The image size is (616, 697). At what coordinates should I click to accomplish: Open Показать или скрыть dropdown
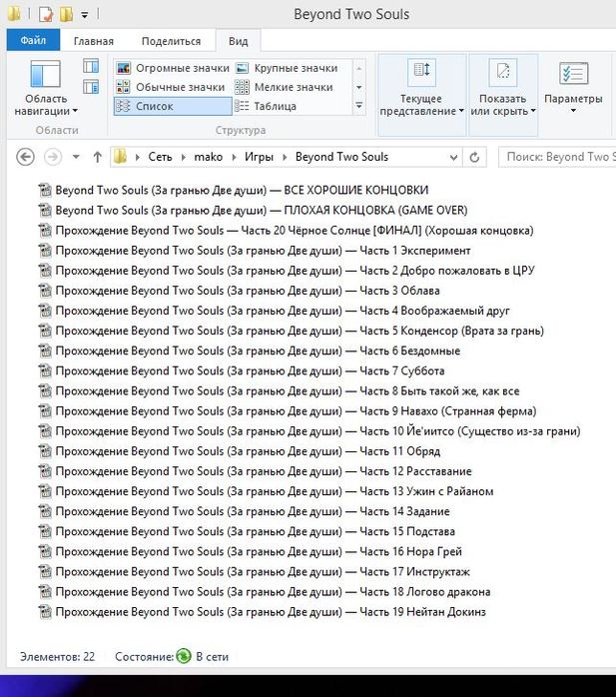pyautogui.click(x=503, y=94)
